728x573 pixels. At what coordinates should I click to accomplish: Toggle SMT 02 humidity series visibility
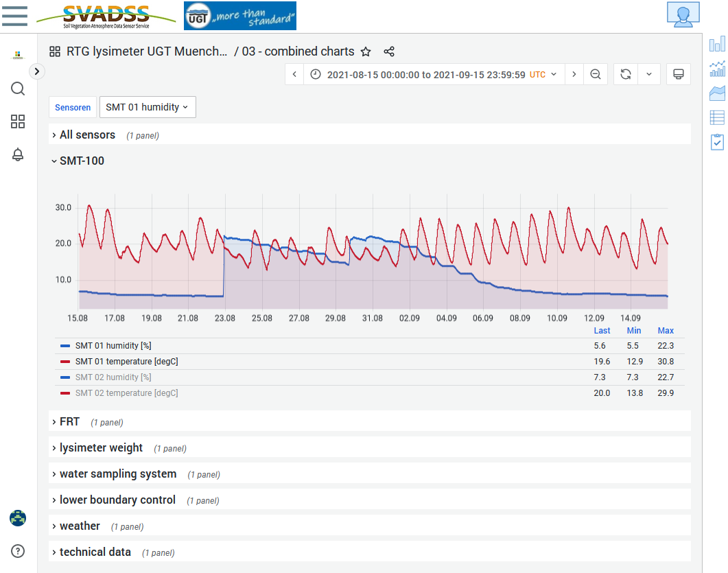point(113,377)
